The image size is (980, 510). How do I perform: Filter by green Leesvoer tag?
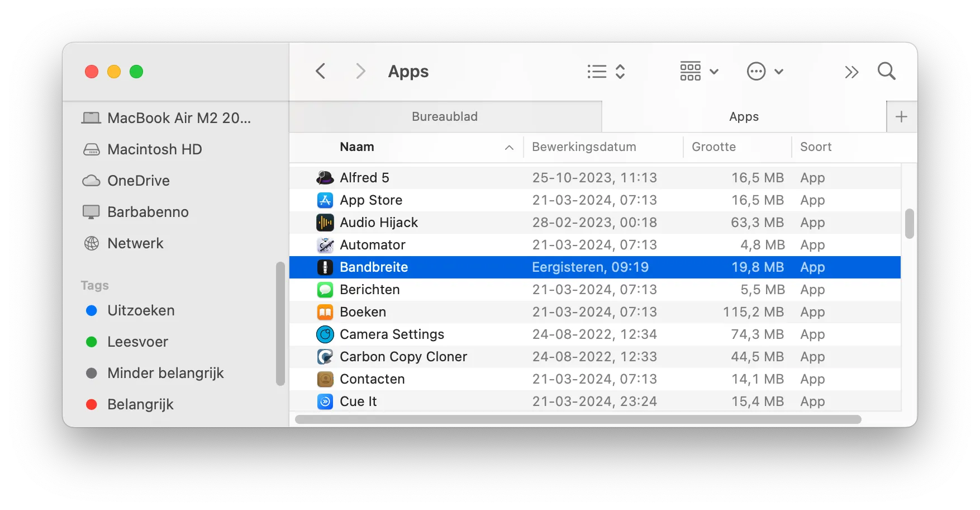pos(127,342)
